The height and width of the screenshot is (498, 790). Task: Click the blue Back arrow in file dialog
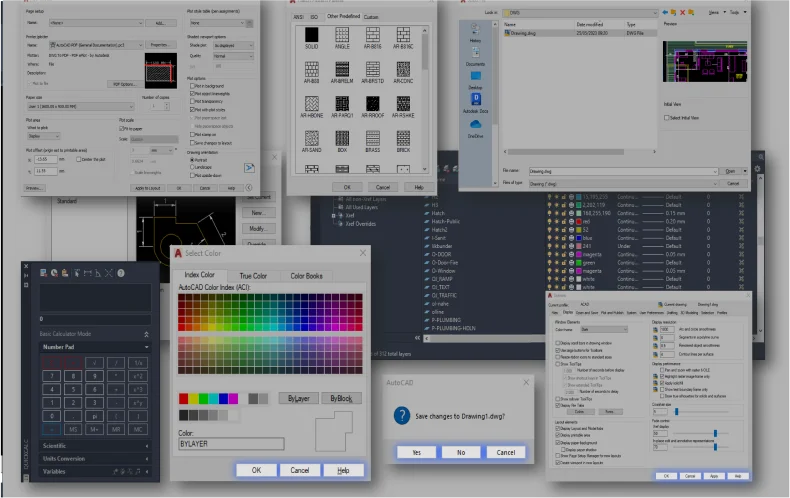[665, 12]
